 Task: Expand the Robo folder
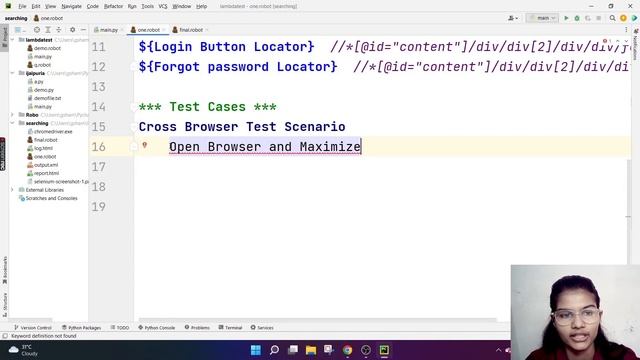pos(12,115)
